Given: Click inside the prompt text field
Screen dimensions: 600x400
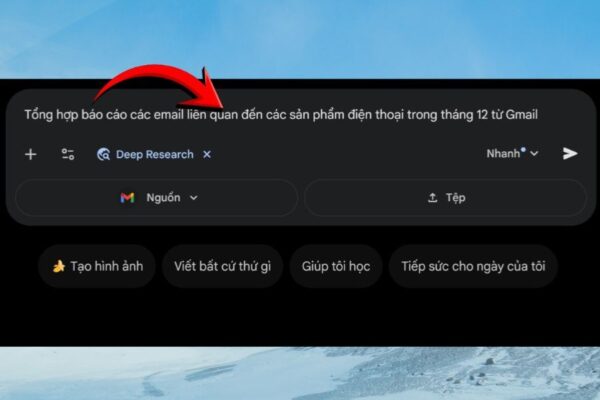Looking at the screenshot, I should point(281,114).
